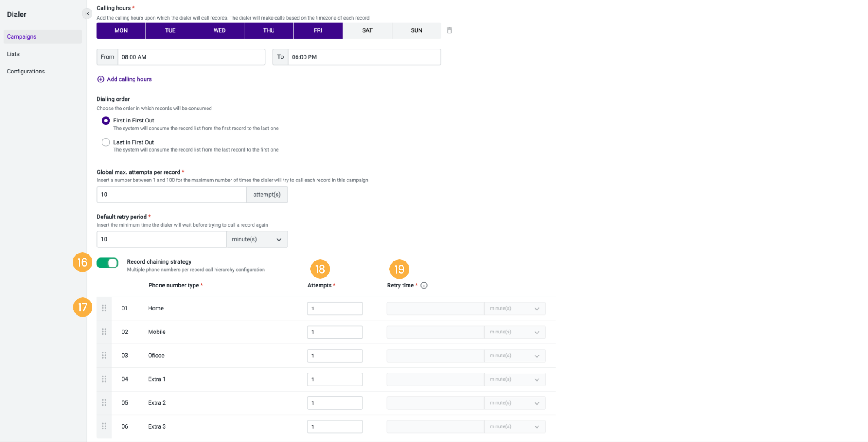Click the Retry time value field for Oficce

436,356
